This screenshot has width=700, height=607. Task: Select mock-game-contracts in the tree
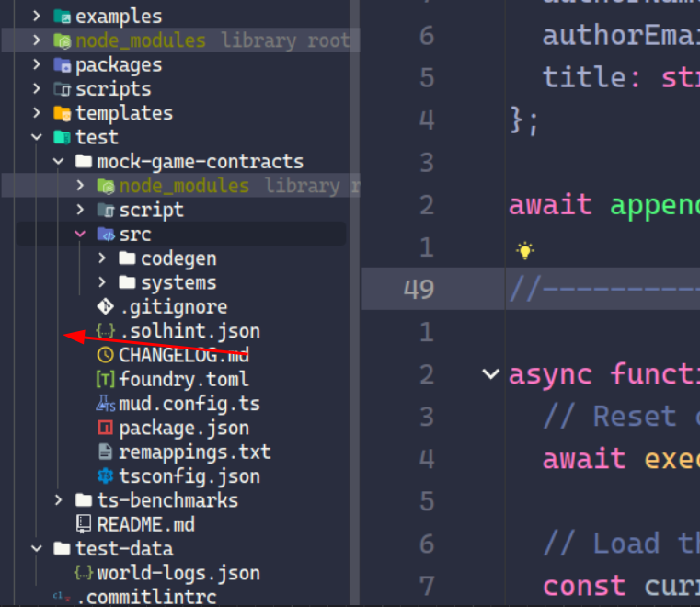(201, 162)
